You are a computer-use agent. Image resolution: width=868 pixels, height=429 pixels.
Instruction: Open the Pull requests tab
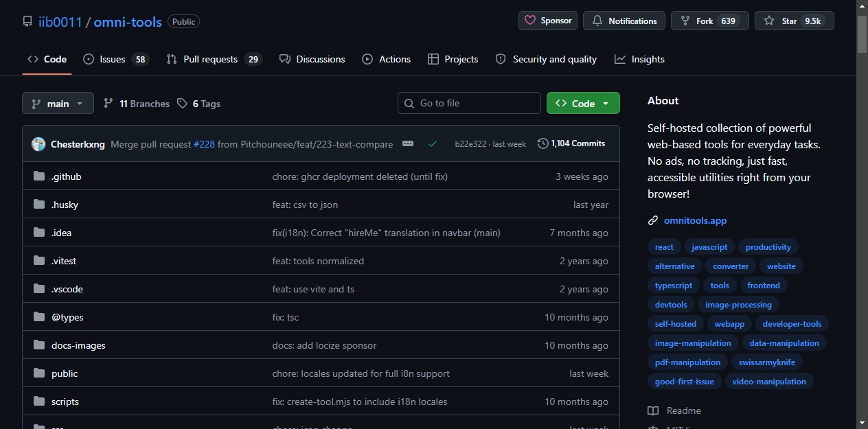(214, 59)
